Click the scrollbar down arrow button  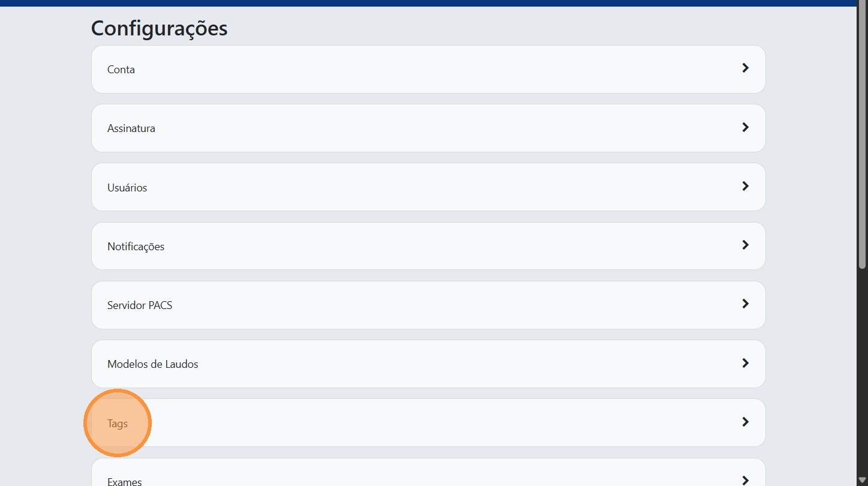point(863,480)
